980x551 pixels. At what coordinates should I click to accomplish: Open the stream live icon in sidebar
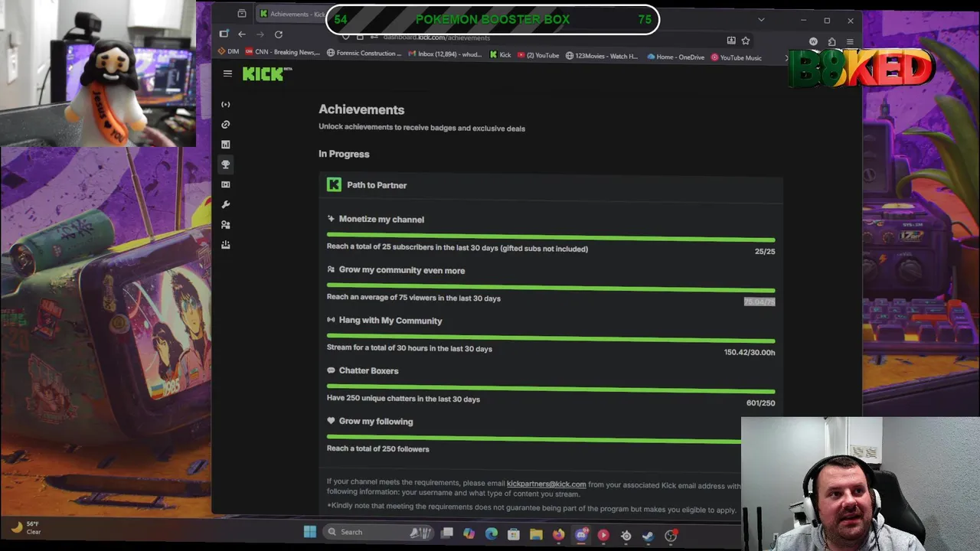225,104
